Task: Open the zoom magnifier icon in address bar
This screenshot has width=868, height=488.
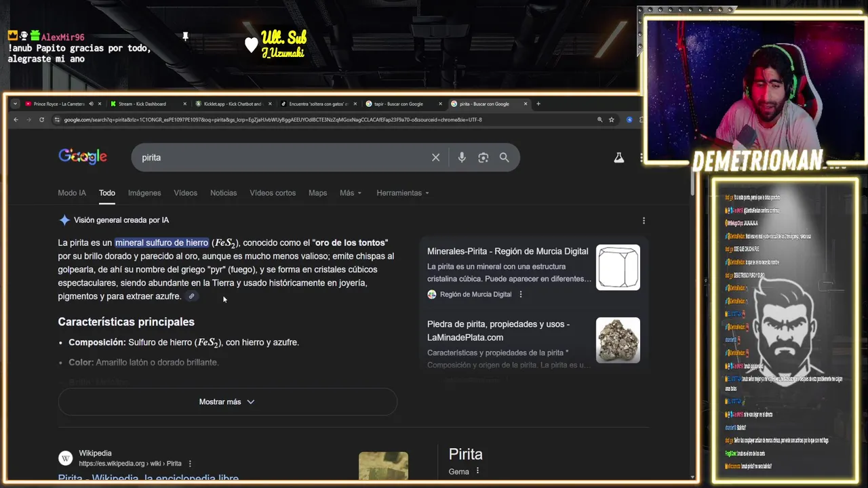Action: 599,119
